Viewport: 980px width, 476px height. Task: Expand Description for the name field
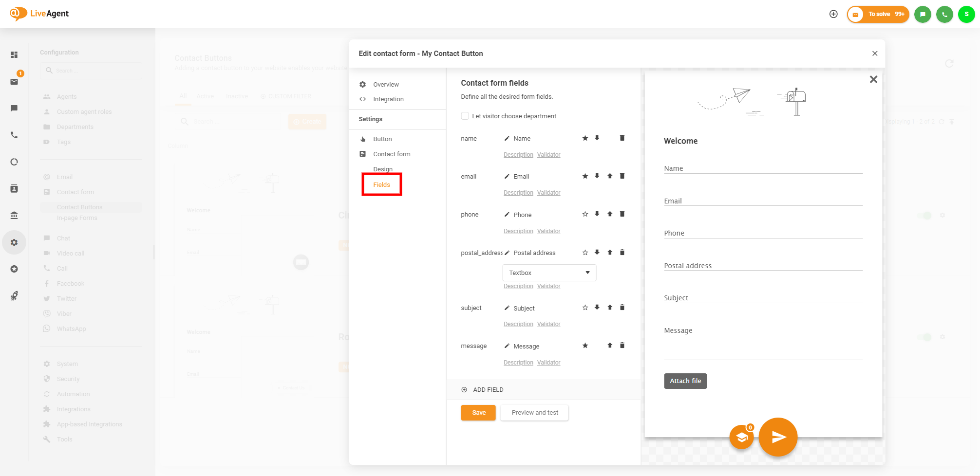click(x=518, y=155)
